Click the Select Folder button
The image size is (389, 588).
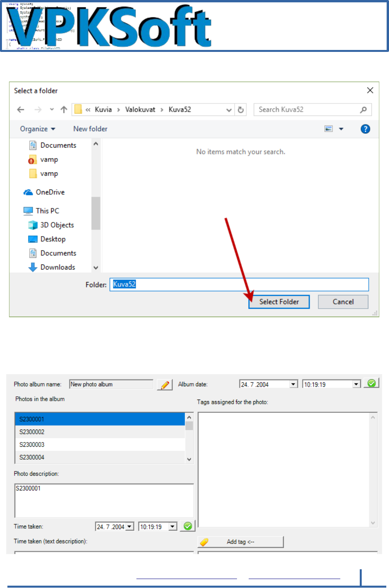[x=279, y=302]
